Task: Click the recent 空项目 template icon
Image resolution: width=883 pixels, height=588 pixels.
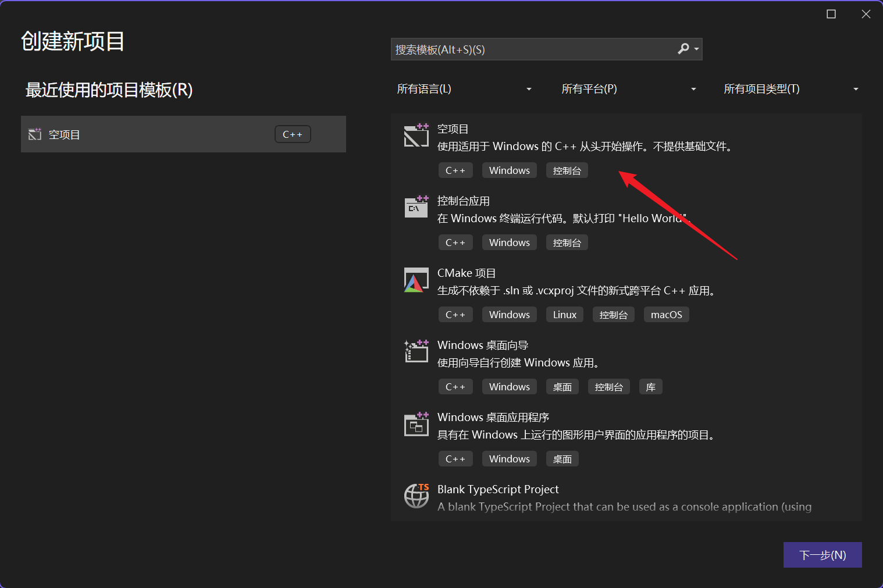Action: point(35,134)
